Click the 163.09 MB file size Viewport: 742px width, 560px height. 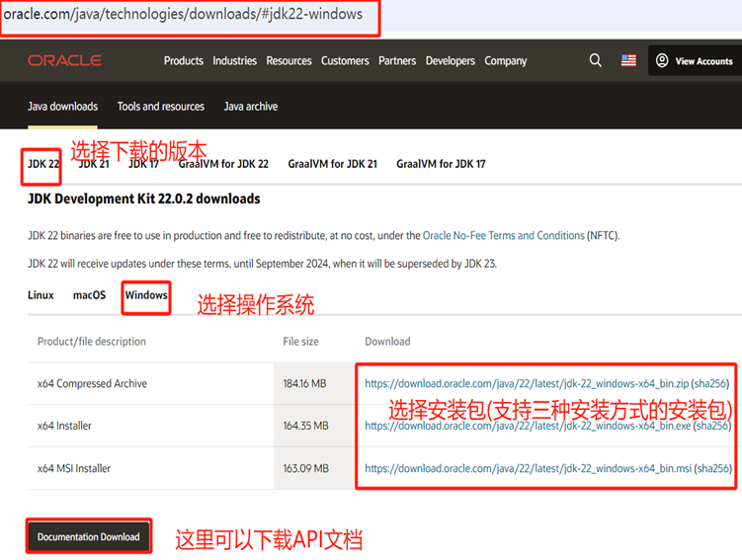tap(305, 469)
